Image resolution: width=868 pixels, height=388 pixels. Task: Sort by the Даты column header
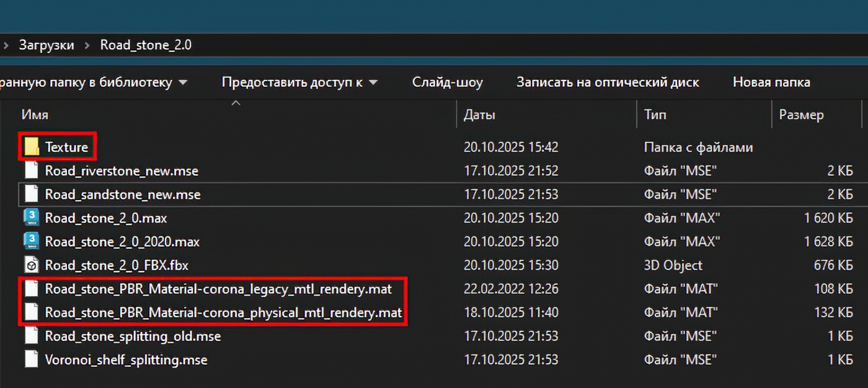click(479, 115)
